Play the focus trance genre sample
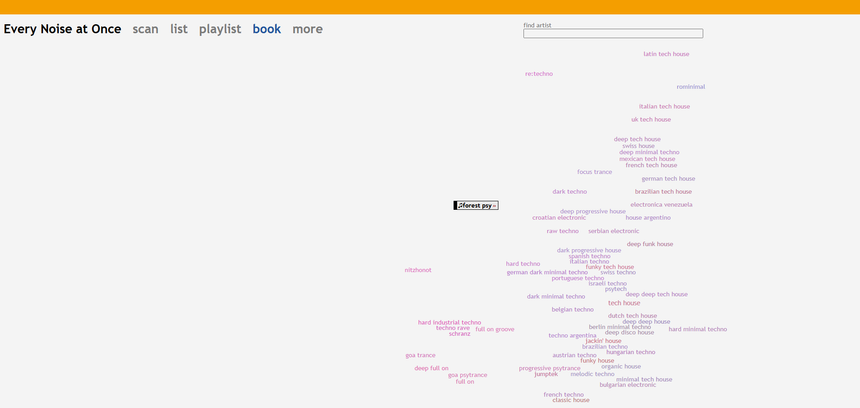 coord(594,172)
